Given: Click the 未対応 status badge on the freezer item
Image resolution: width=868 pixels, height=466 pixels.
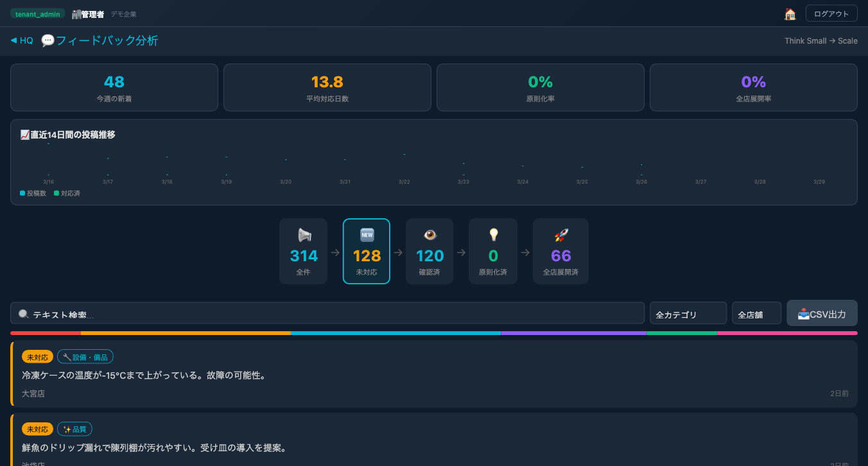Looking at the screenshot, I should coord(37,356).
